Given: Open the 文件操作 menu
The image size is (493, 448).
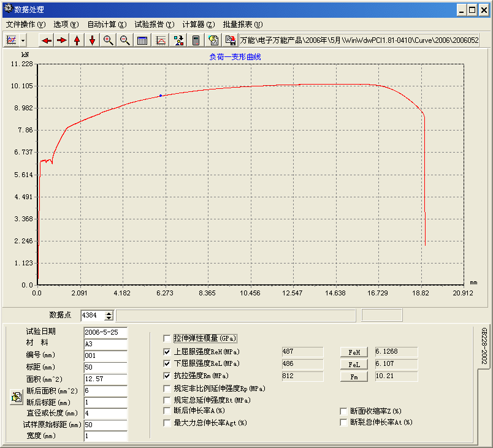Looking at the screenshot, I should 26,25.
